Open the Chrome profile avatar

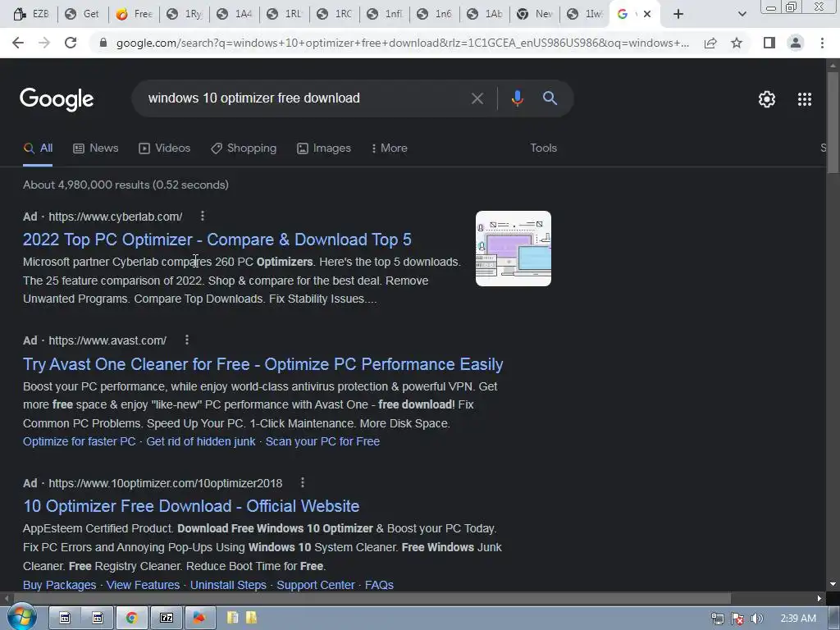(796, 43)
